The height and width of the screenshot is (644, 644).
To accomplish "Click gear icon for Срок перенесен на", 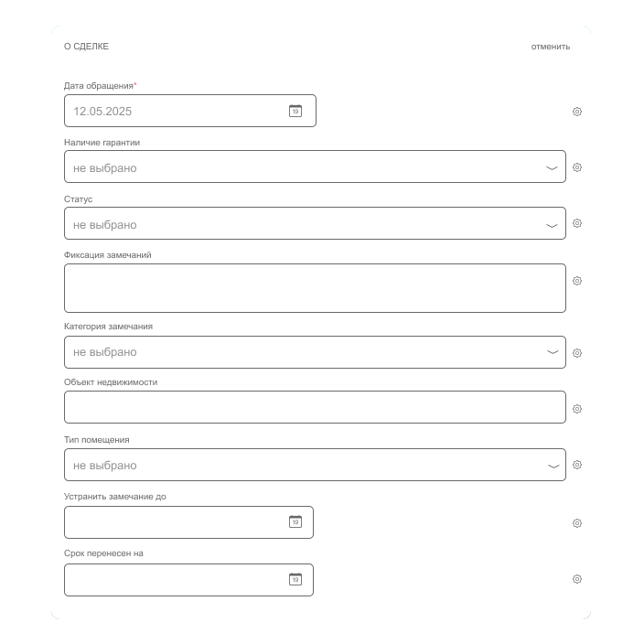I will click(577, 579).
